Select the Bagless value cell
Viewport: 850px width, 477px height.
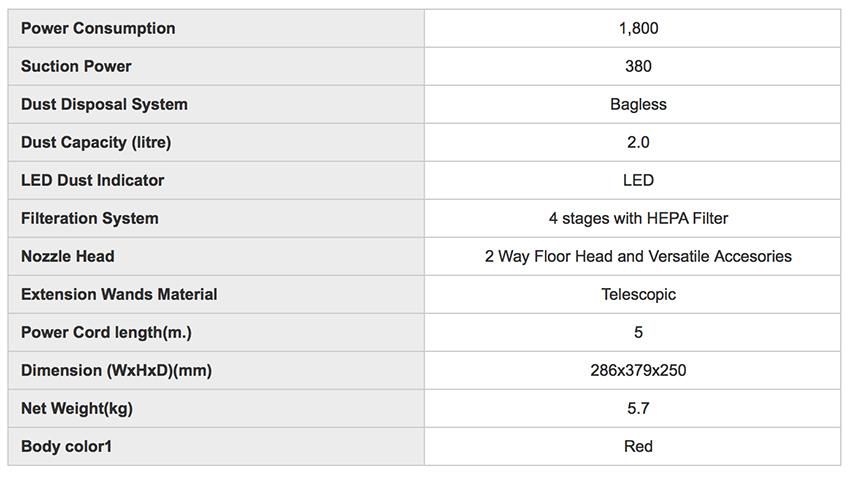(x=638, y=104)
